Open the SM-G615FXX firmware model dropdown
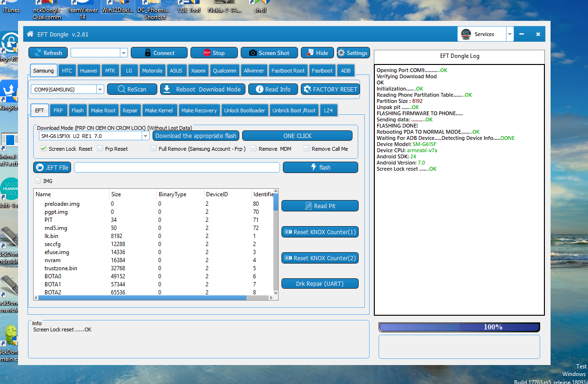588x384 pixels. click(x=145, y=136)
